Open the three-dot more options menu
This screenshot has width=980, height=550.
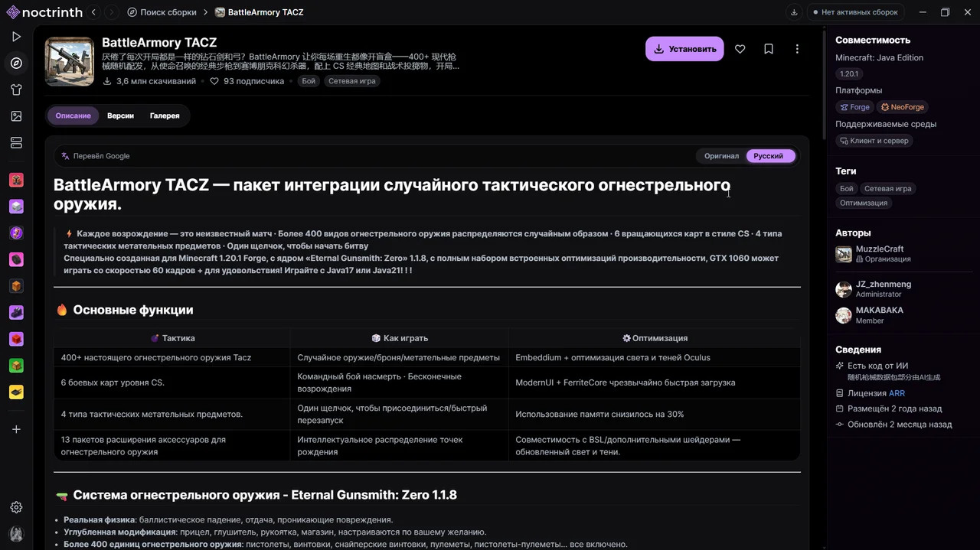click(797, 49)
